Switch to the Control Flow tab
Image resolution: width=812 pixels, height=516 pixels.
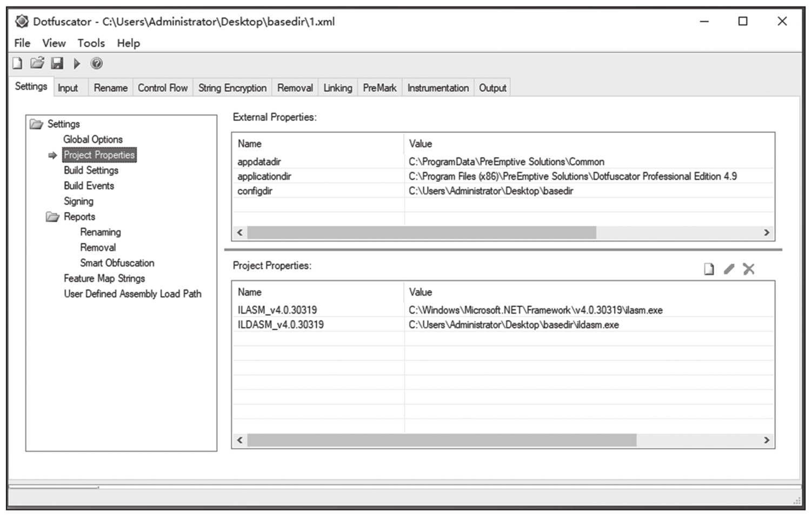coord(163,88)
